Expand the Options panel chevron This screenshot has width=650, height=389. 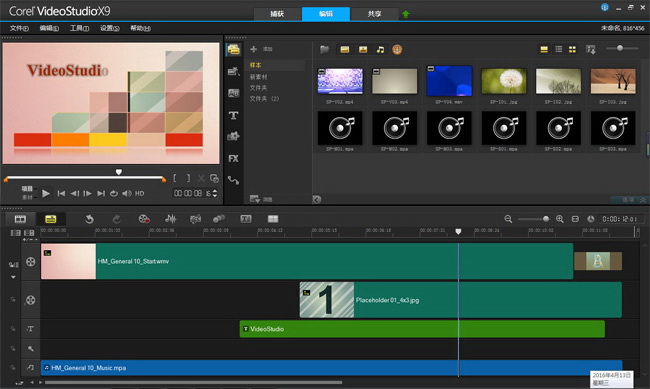click(643, 199)
